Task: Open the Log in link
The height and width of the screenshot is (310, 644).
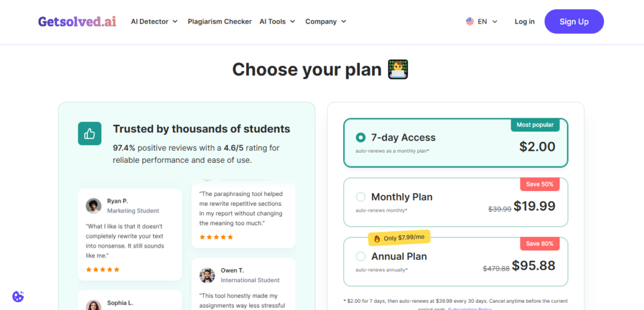Action: pyautogui.click(x=525, y=21)
